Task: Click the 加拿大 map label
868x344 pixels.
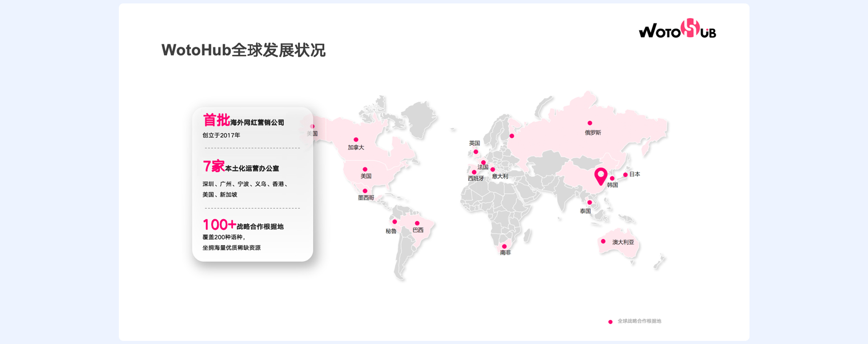Action: click(x=356, y=148)
